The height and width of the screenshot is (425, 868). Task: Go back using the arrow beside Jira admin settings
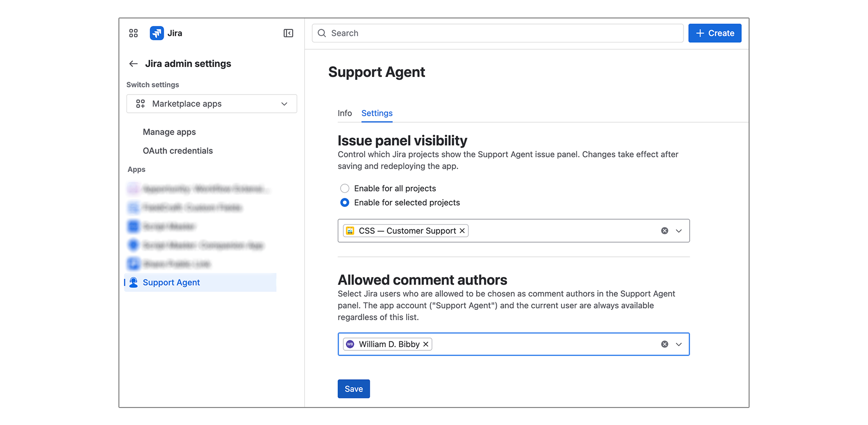pos(134,64)
